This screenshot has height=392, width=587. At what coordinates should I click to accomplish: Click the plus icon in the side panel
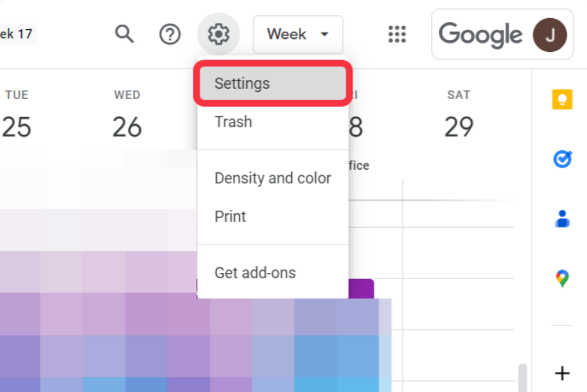coord(562,373)
